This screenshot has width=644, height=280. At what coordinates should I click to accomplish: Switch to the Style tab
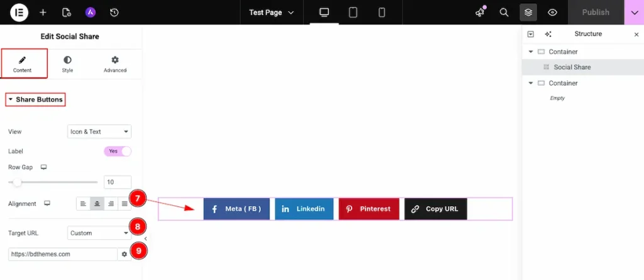(x=67, y=65)
